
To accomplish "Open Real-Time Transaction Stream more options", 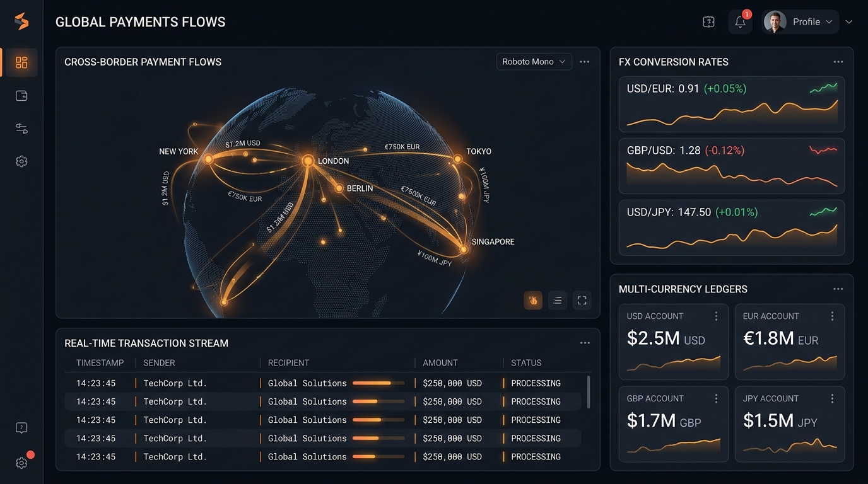I will point(585,343).
